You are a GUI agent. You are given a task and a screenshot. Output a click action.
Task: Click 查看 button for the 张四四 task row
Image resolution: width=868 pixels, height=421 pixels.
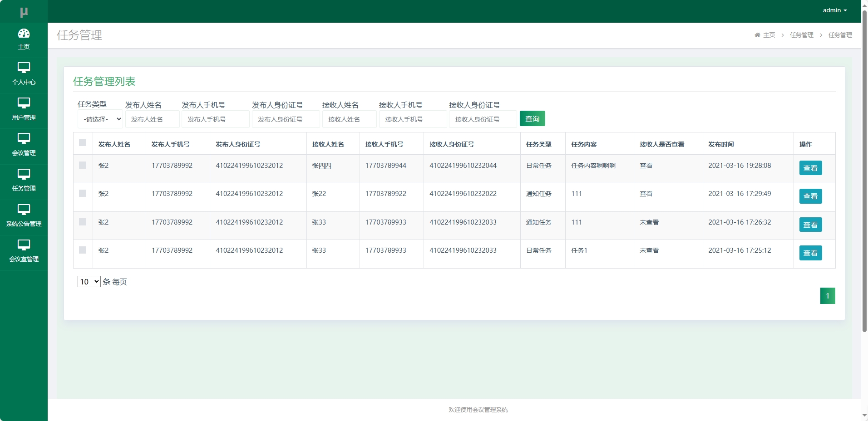click(810, 168)
